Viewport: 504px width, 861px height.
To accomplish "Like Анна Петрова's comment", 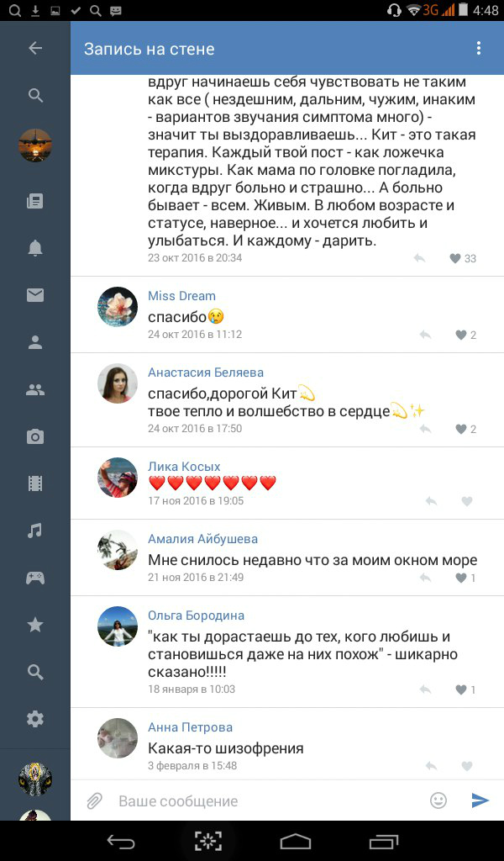I will 467,766.
